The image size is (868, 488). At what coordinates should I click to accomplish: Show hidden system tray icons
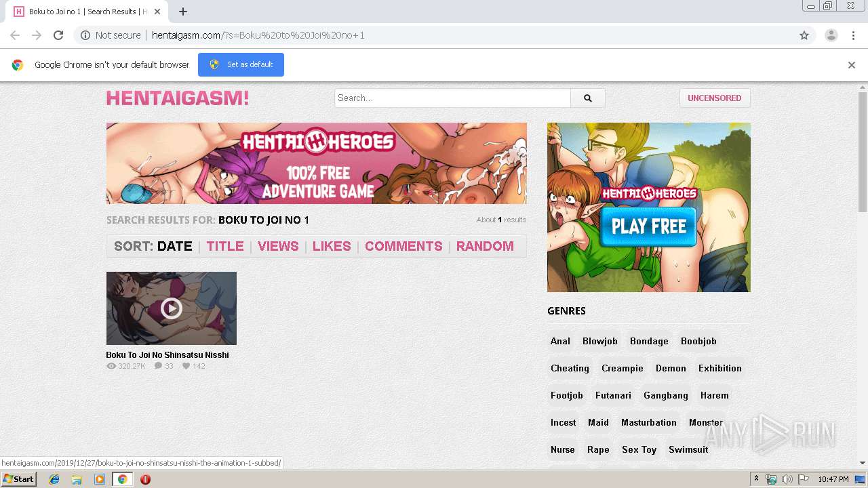click(x=757, y=479)
